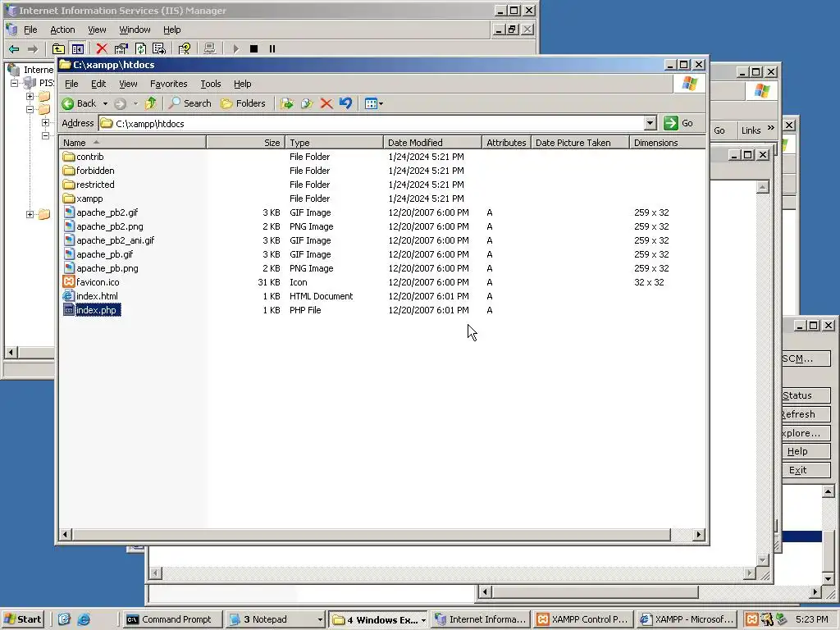Click the XAMPP tray icon
The image size is (840, 630).
[751, 619]
